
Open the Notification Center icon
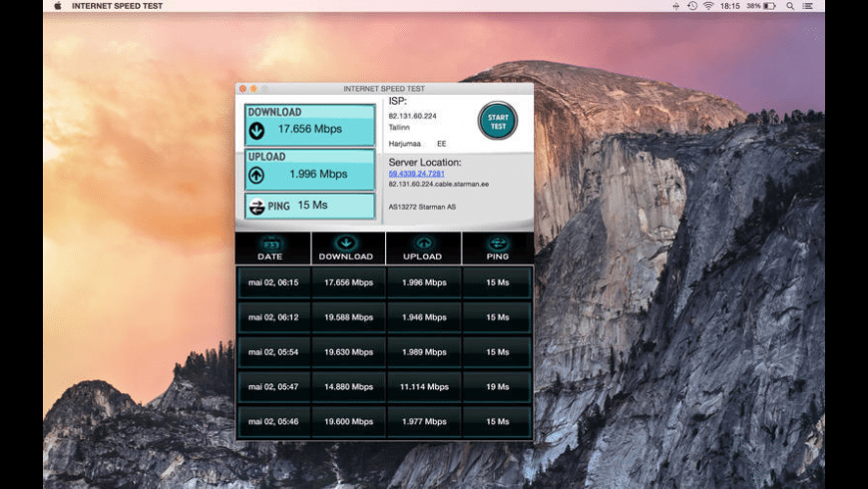[808, 6]
